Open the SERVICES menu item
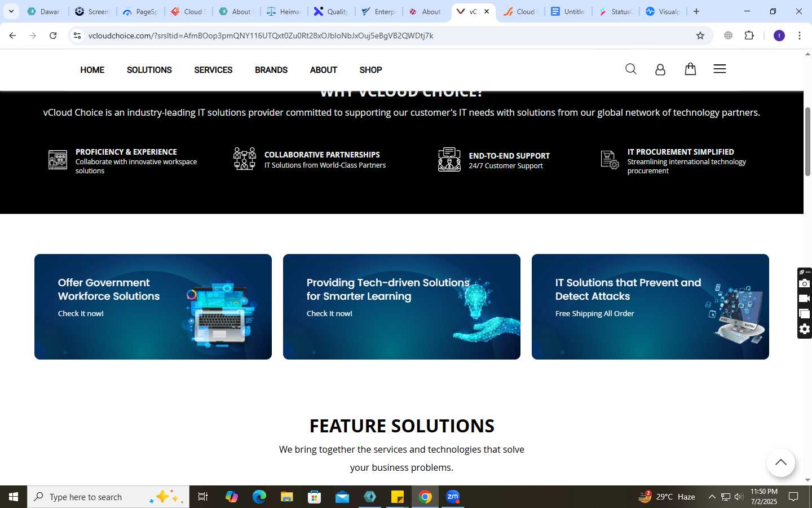 (213, 70)
